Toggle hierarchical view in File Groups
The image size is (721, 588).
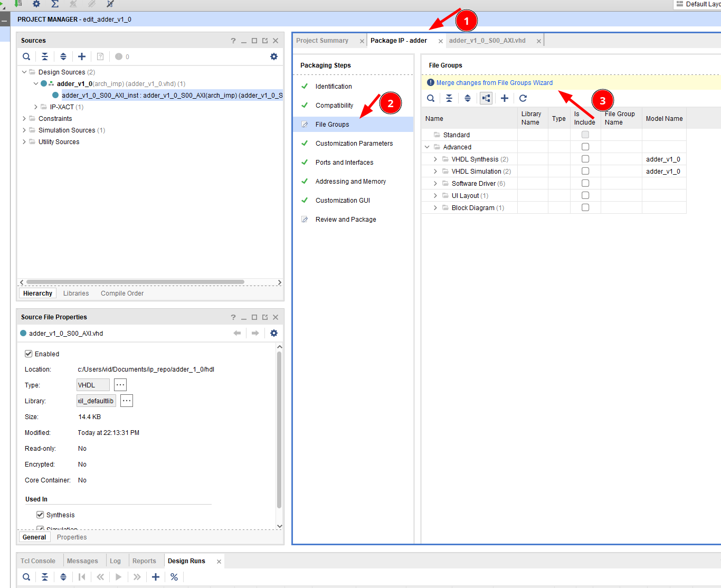[x=486, y=98]
